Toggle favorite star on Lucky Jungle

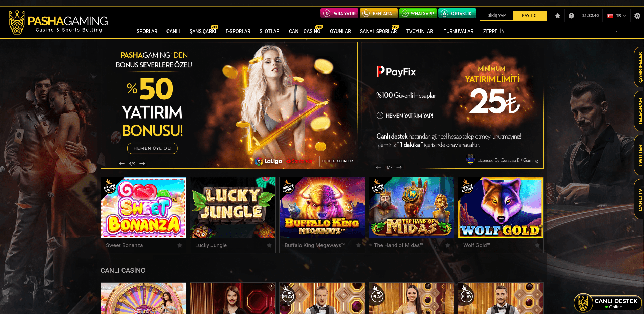point(269,245)
